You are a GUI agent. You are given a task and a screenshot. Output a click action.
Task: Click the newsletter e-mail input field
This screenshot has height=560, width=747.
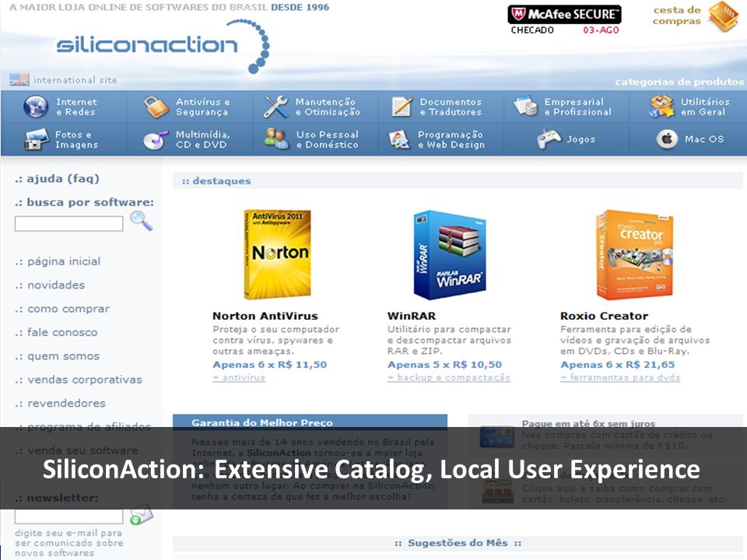click(x=68, y=516)
